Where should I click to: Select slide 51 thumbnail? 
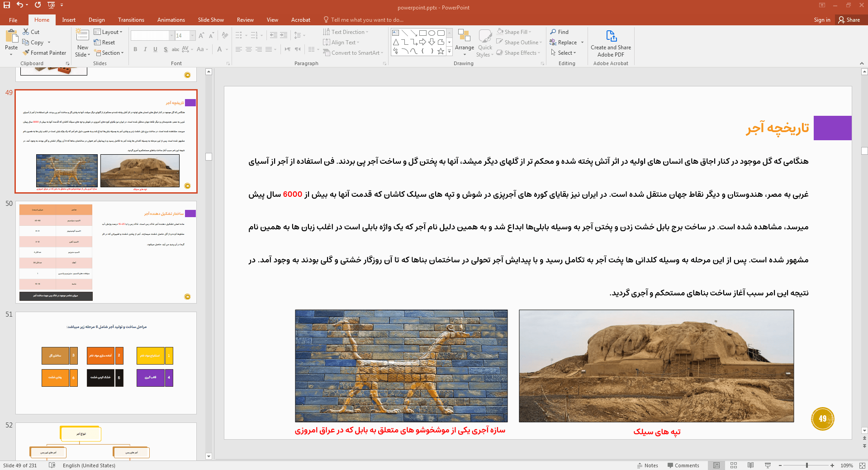click(106, 363)
